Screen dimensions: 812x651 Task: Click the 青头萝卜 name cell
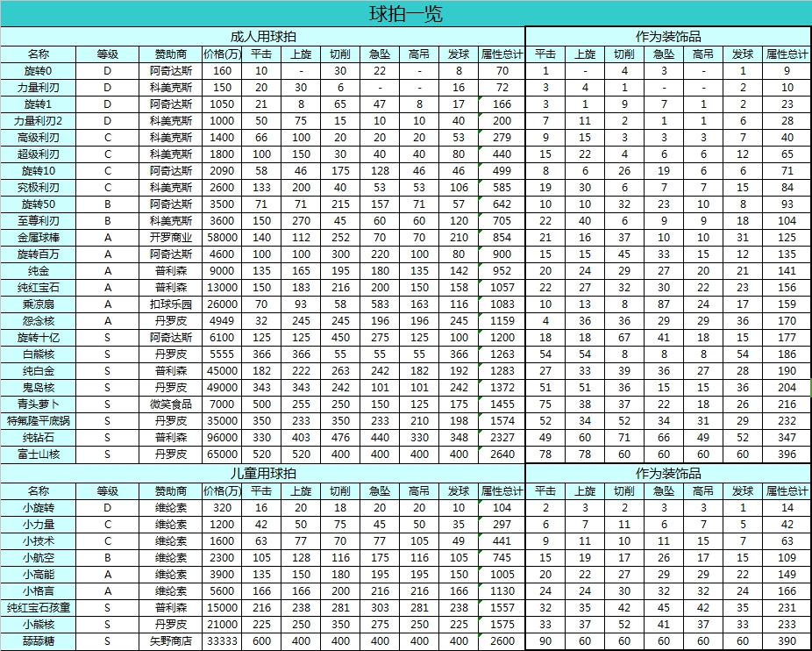click(x=39, y=404)
